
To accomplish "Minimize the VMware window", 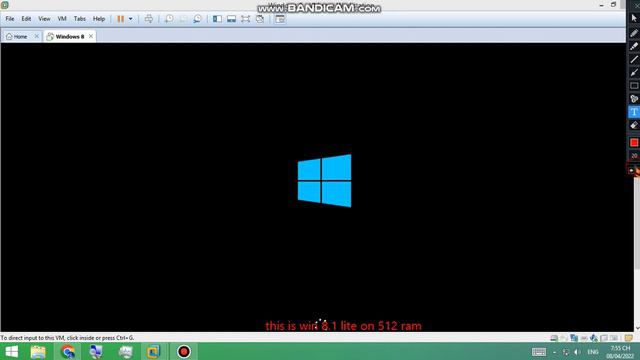I will 601,5.
